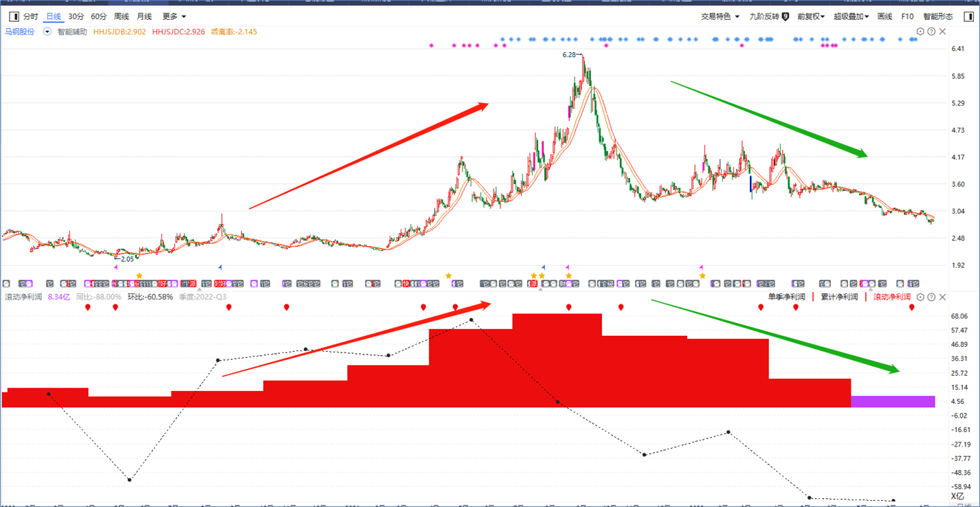This screenshot has height=507, width=980.
Task: Open the F10 company info
Action: pyautogui.click(x=907, y=16)
